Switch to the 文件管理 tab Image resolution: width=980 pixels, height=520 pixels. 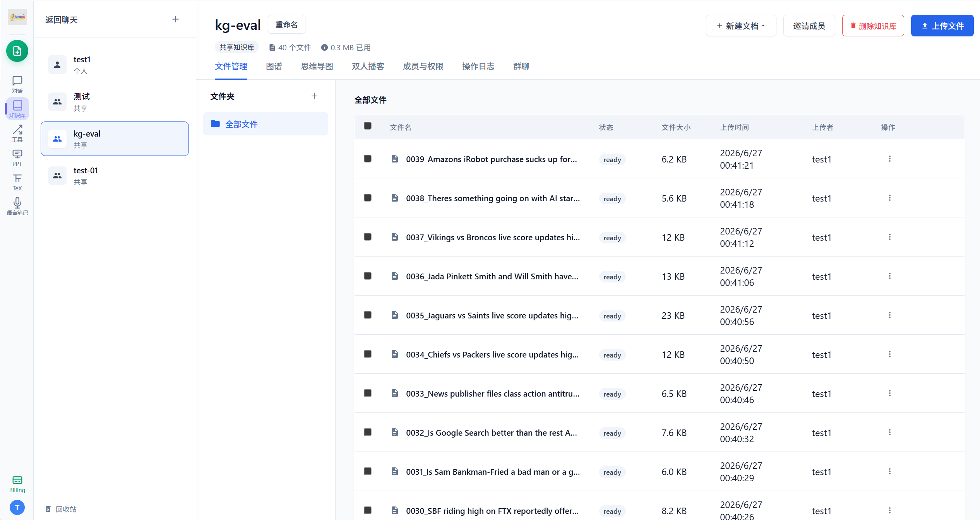[231, 67]
